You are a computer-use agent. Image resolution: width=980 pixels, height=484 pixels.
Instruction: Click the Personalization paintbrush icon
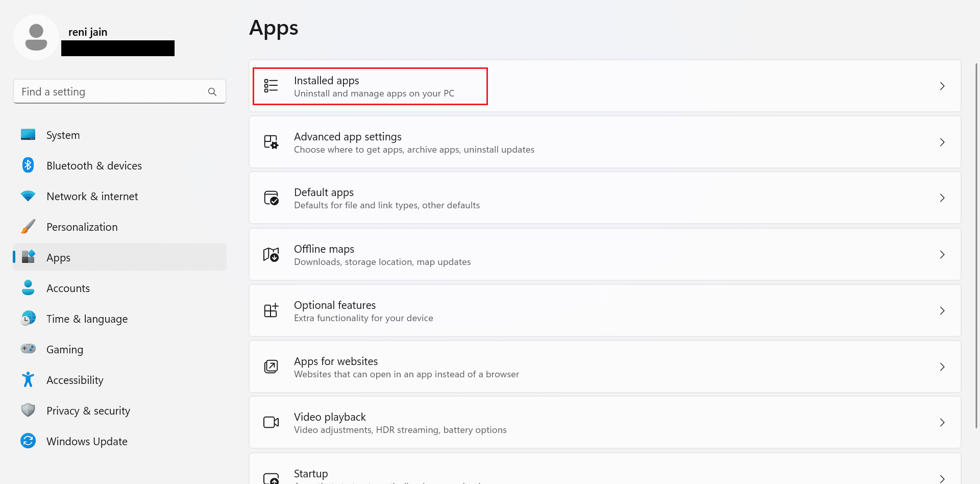(28, 227)
